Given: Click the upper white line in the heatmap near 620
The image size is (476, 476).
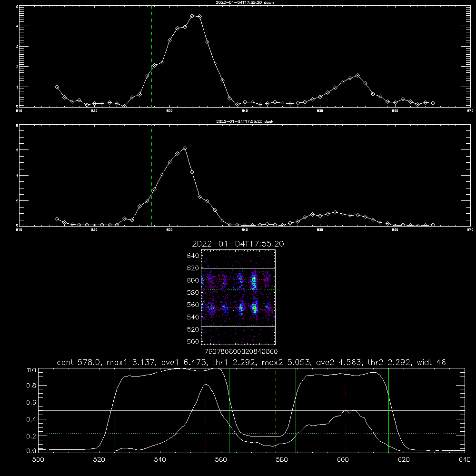Looking at the screenshot, I should point(238,268).
